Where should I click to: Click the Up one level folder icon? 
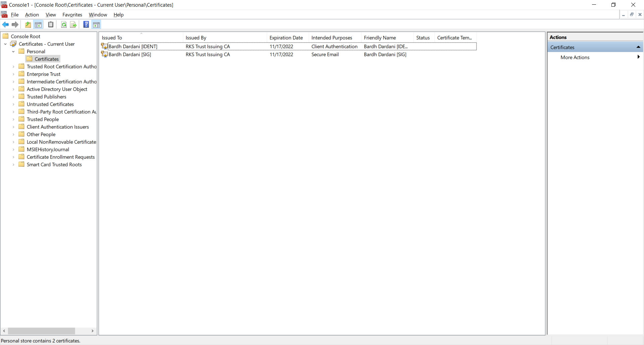pos(28,25)
